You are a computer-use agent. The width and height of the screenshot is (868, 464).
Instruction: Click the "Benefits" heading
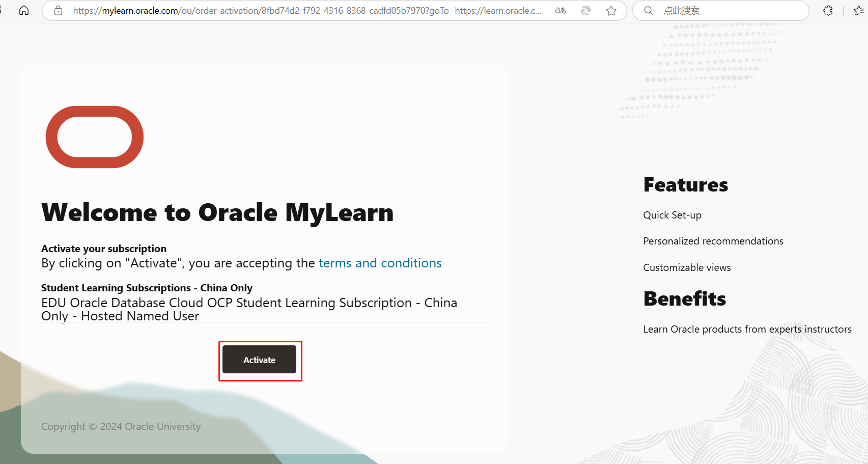(685, 298)
